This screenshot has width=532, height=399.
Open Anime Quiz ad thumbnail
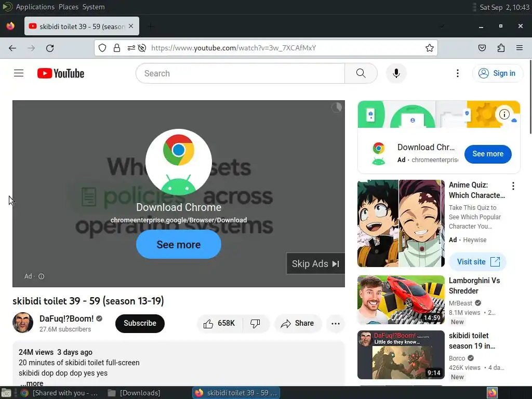[401, 223]
